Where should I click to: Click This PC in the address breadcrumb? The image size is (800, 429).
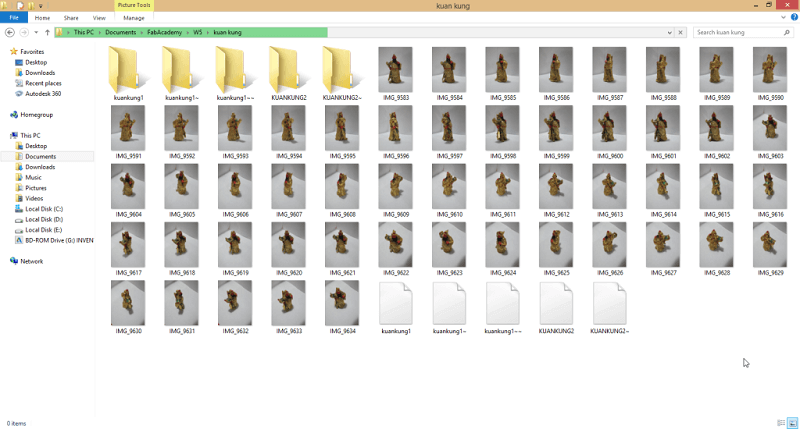(84, 32)
